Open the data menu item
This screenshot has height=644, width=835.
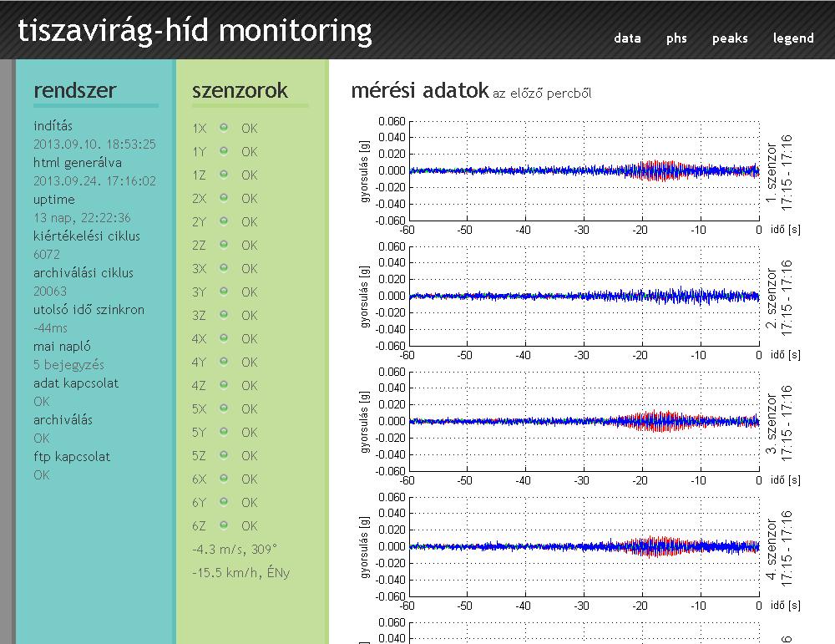(x=627, y=38)
